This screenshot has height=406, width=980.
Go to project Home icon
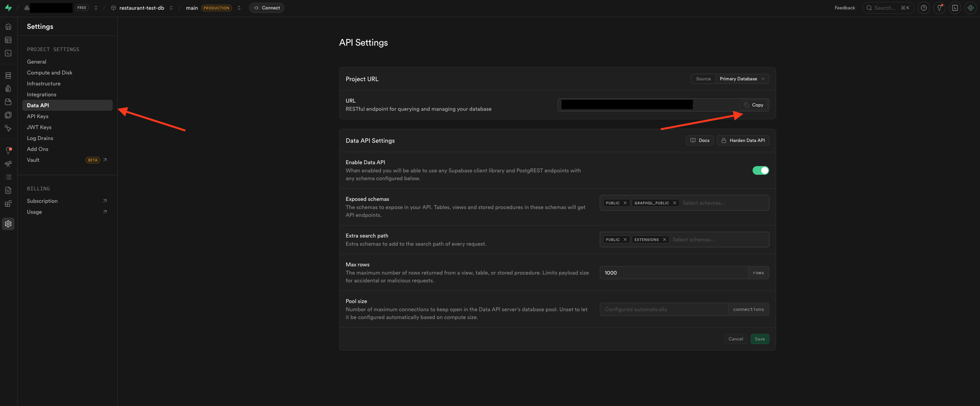8,27
